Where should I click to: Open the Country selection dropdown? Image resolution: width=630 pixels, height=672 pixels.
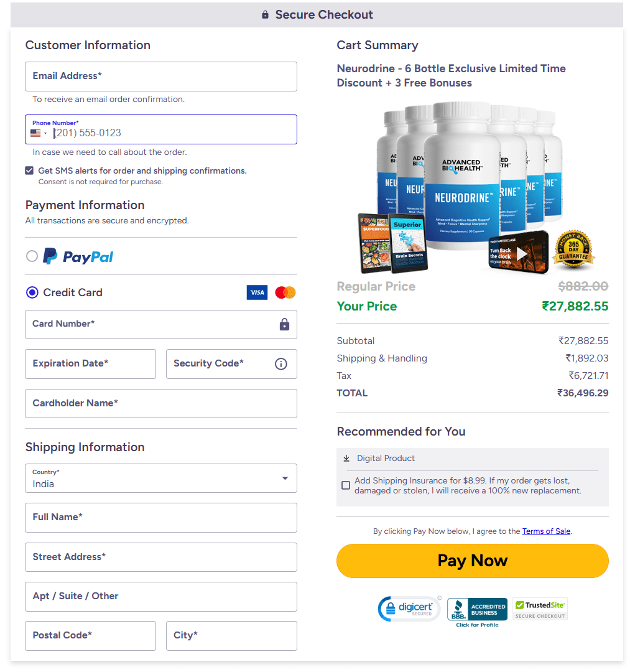click(285, 478)
